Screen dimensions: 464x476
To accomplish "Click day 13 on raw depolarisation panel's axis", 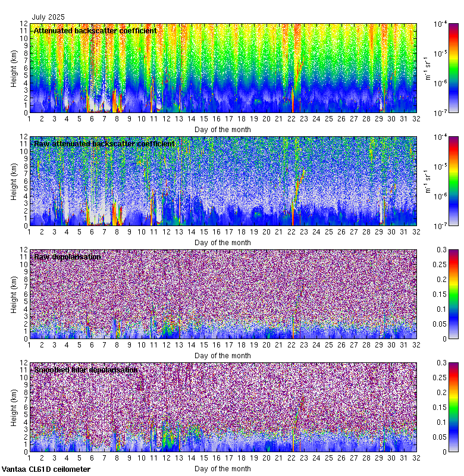I will click(179, 345).
